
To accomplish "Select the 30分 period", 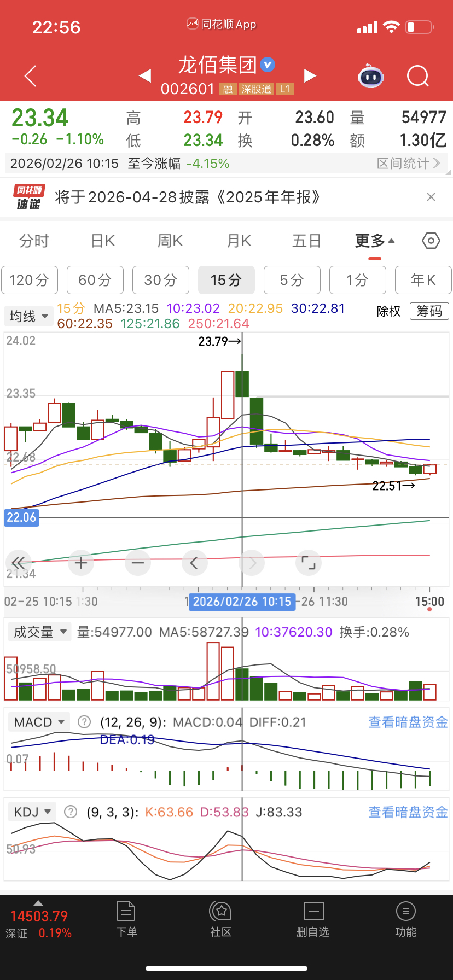I will coord(161,280).
